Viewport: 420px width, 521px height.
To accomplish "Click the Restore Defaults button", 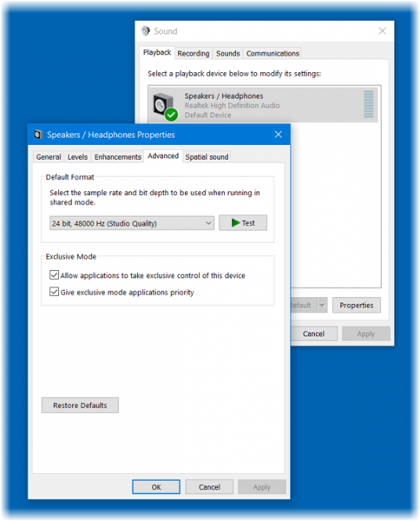I will (80, 405).
